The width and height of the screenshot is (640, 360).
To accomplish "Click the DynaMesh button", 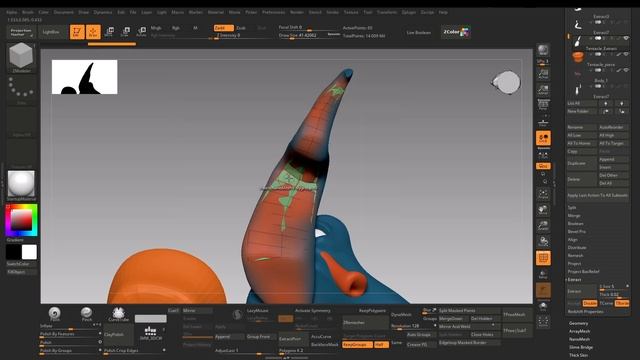I will pyautogui.click(x=401, y=315).
